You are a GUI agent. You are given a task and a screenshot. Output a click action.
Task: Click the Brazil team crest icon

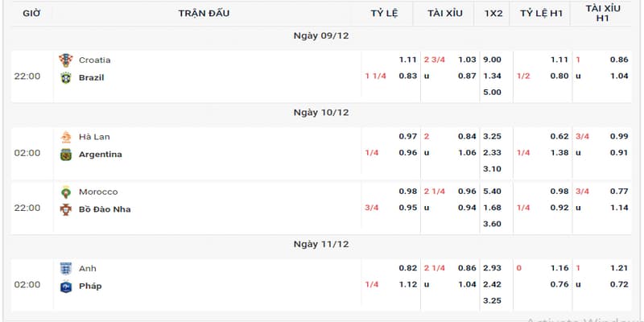point(66,78)
